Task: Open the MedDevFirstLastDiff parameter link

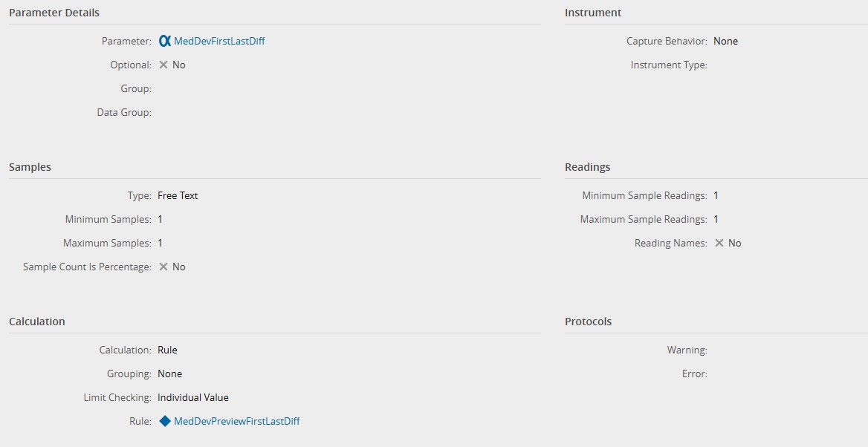Action: pos(219,42)
